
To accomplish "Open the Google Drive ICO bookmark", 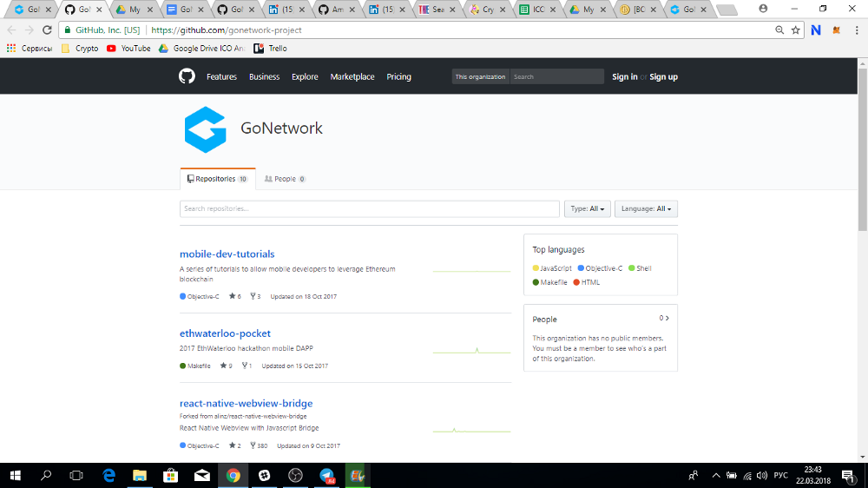I will click(202, 48).
